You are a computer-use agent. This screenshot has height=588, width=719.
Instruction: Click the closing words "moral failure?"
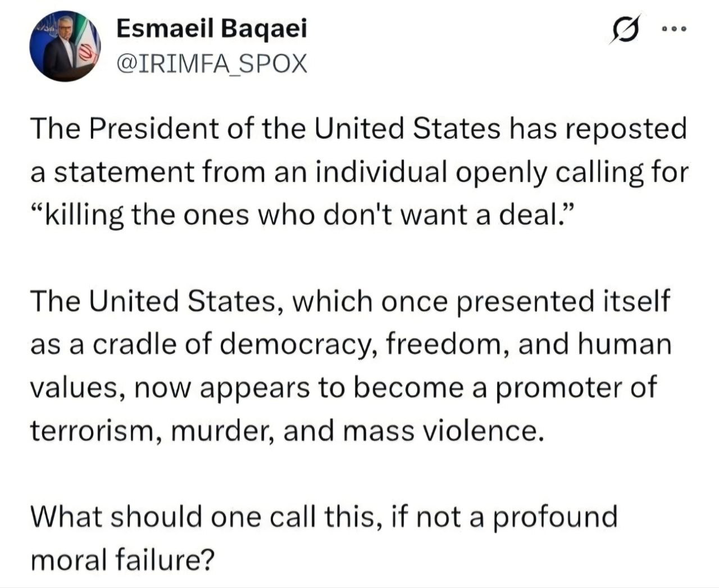[x=123, y=560]
